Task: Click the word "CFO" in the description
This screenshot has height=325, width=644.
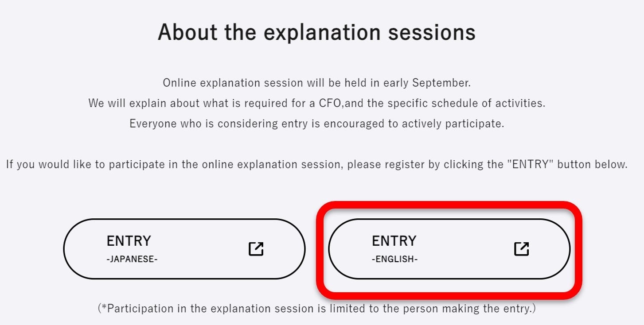Action: [x=329, y=103]
